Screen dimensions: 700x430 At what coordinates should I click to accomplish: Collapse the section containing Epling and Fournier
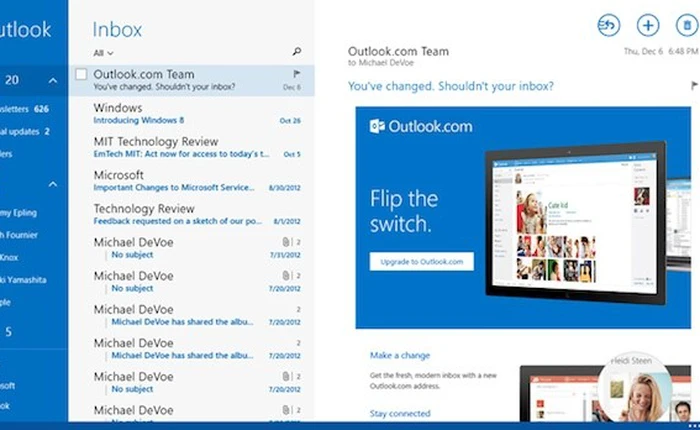pos(53,184)
